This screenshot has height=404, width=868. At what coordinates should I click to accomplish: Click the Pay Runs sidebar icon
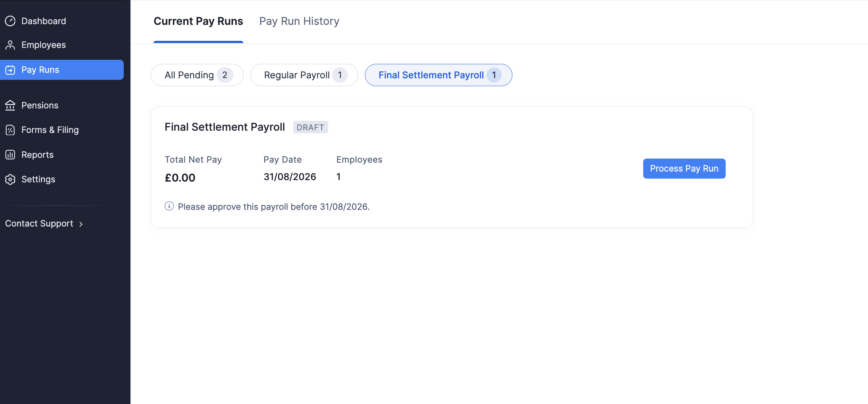10,70
